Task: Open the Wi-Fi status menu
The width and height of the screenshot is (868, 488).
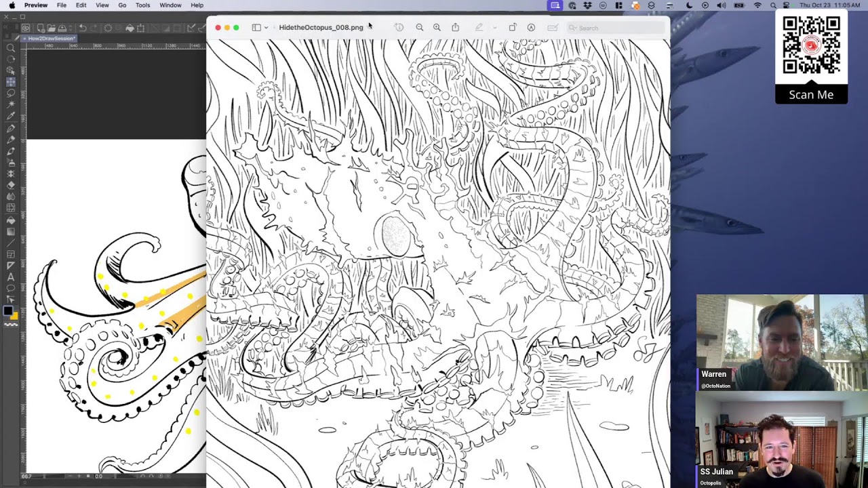Action: 758,5
